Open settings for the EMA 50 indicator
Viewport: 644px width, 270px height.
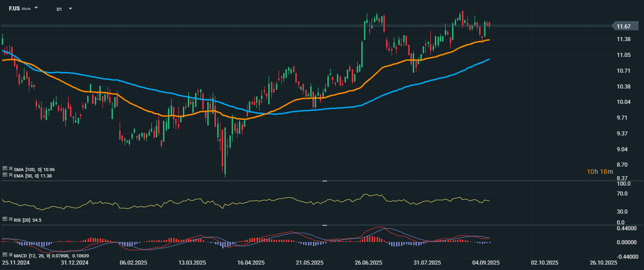point(5,175)
